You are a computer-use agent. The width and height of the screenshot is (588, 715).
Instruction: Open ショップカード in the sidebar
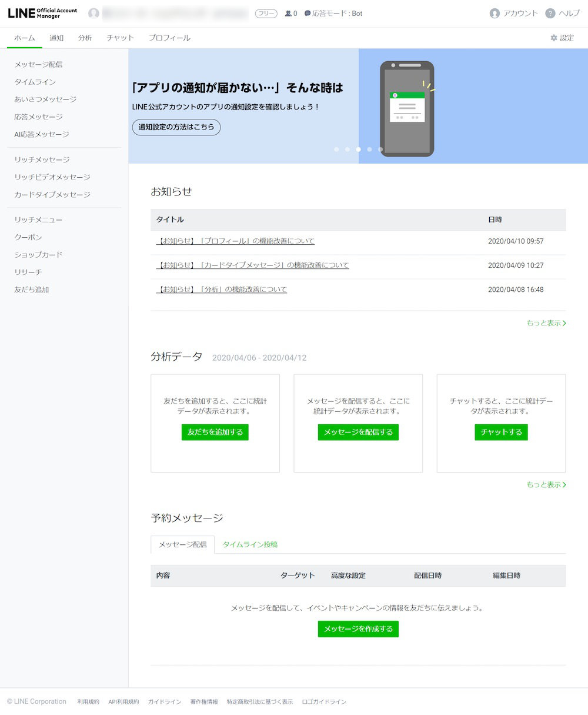coord(38,255)
